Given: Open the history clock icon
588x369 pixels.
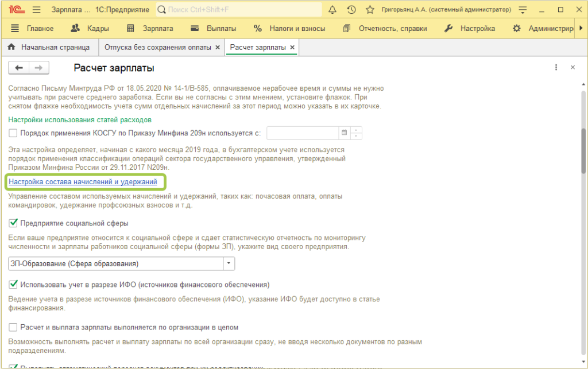Looking at the screenshot, I should (x=351, y=10).
